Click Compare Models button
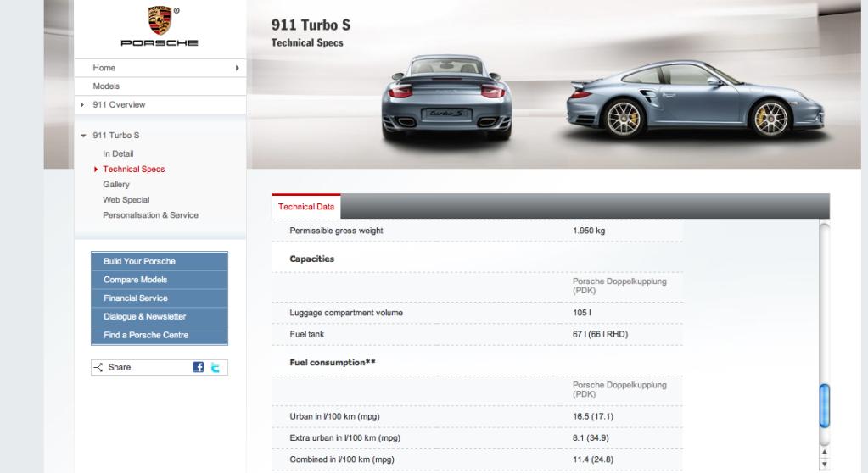This screenshot has height=473, width=868. [160, 280]
